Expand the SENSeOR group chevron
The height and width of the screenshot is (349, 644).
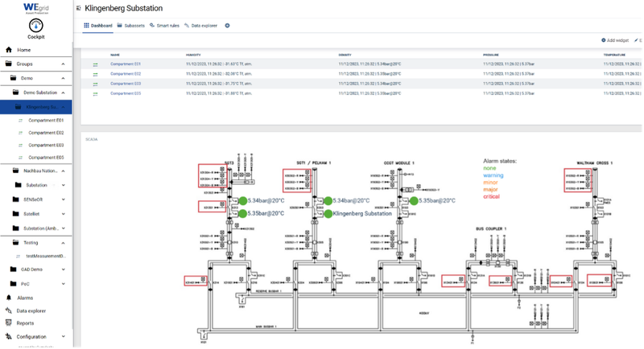coord(64,199)
